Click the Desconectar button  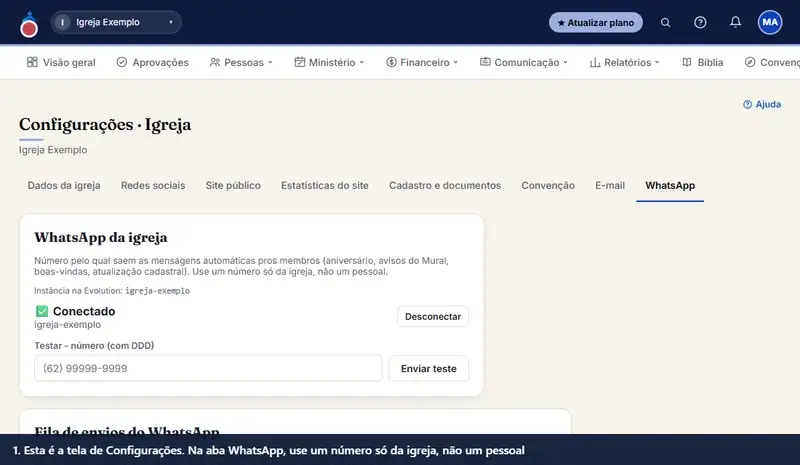click(x=433, y=316)
